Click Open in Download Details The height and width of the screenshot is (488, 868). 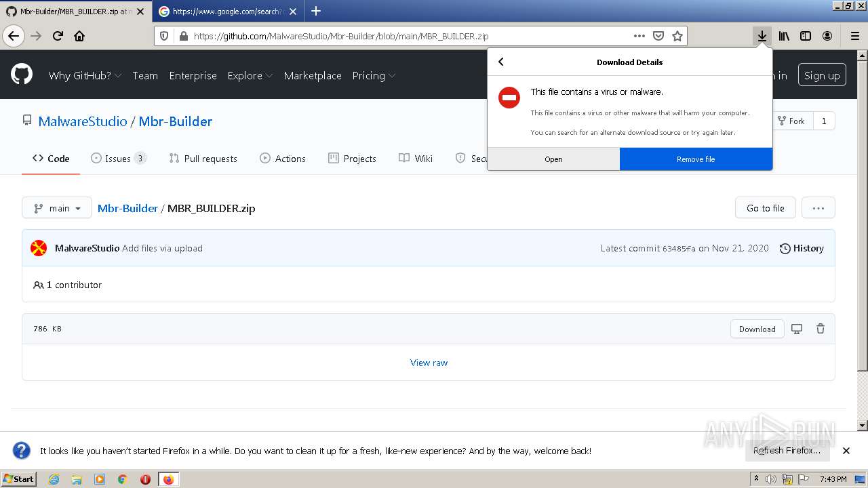553,159
